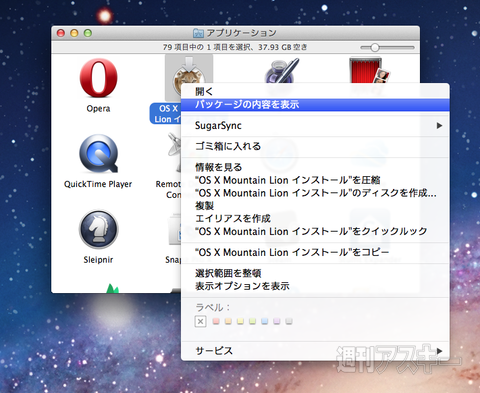This screenshot has width=480, height=393.
Task: Choose 情報を見る menu entry
Action: [x=315, y=167]
